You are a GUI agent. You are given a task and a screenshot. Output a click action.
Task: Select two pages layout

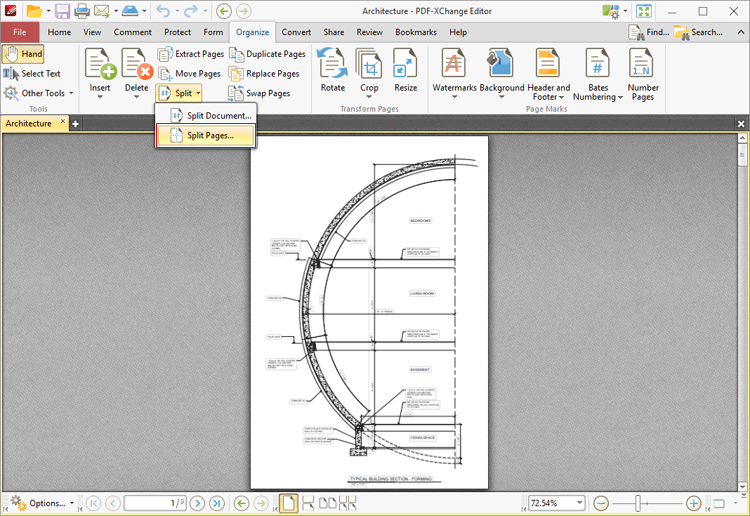[328, 503]
